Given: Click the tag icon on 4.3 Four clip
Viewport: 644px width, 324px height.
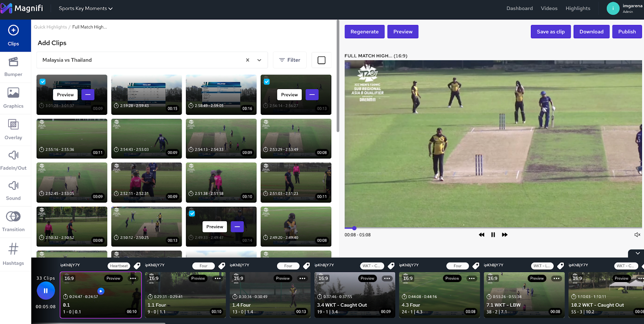Looking at the screenshot, I should [476, 266].
